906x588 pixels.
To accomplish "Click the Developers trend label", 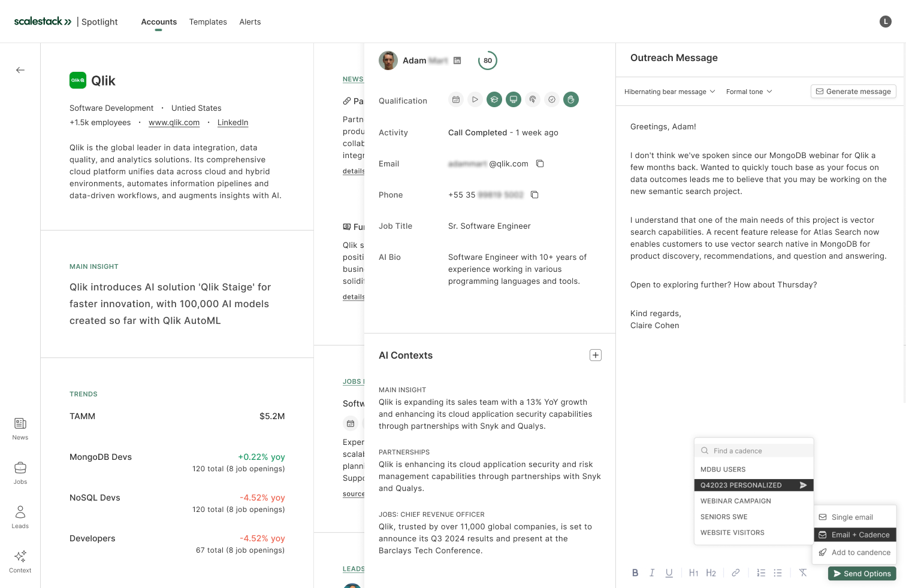I will tap(92, 538).
